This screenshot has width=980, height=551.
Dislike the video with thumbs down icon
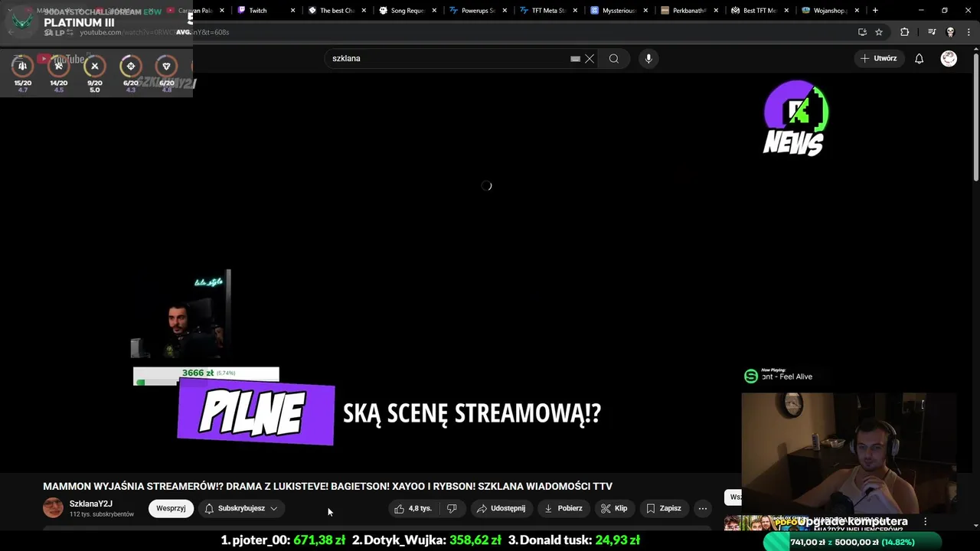pos(452,508)
